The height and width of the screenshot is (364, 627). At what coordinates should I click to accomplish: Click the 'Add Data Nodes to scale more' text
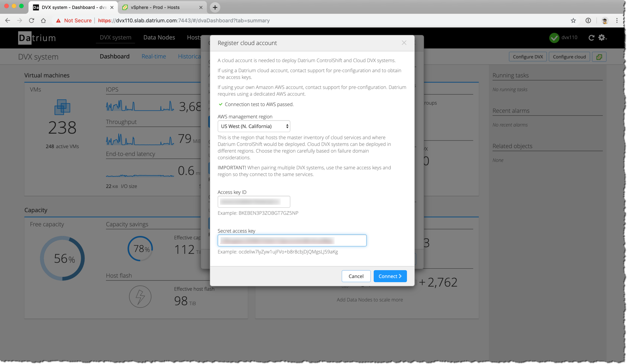click(x=370, y=300)
